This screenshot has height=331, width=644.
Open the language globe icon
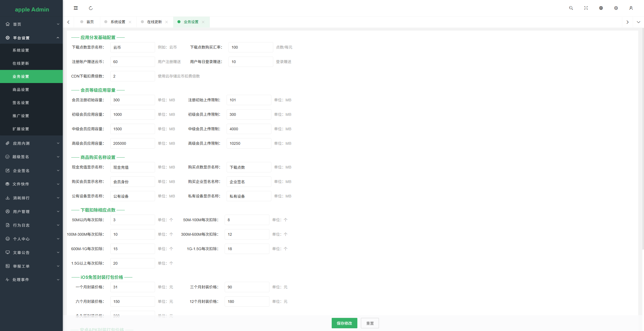[x=601, y=8]
